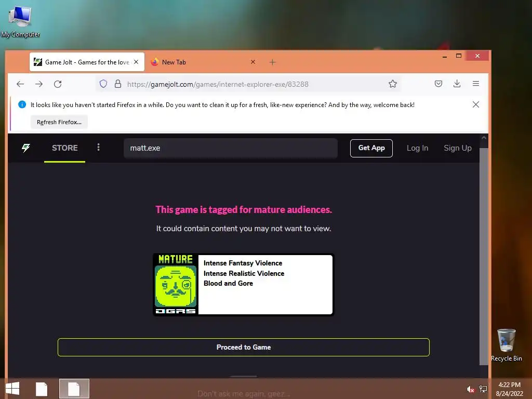Click 'Intense Fantasy Violence' text
This screenshot has width=532, height=399.
click(x=243, y=263)
